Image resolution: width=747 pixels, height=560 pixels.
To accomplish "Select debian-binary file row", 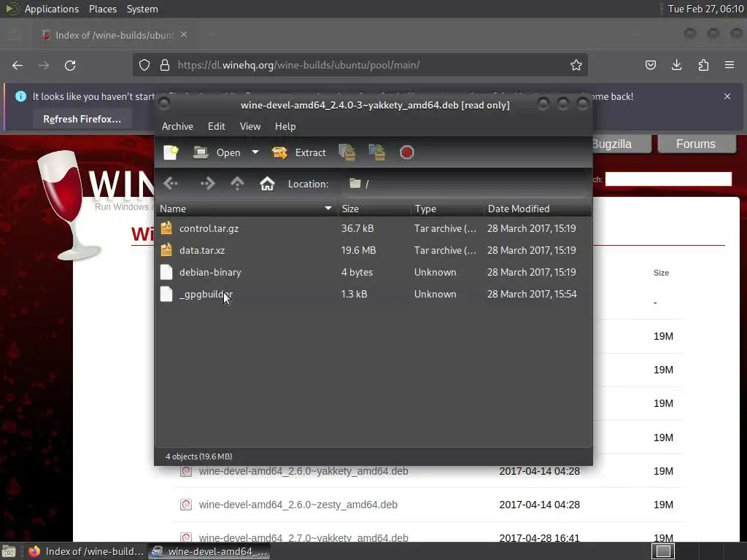I will pos(373,273).
